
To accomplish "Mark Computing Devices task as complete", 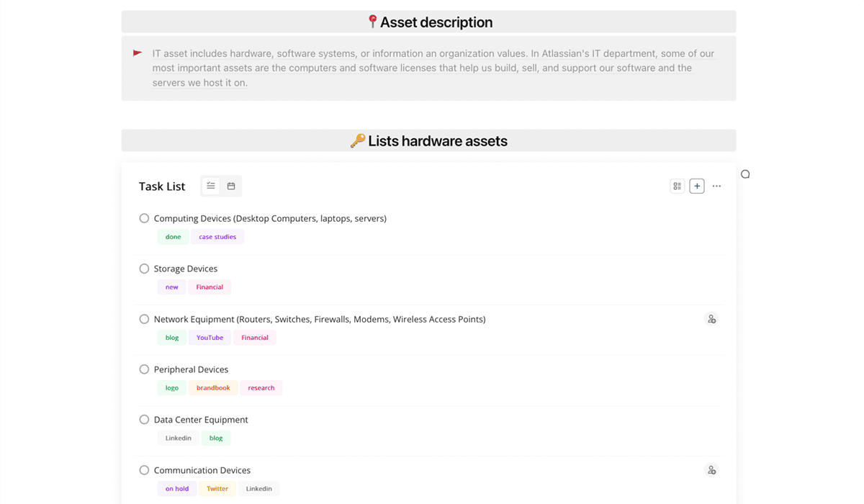I will point(144,218).
